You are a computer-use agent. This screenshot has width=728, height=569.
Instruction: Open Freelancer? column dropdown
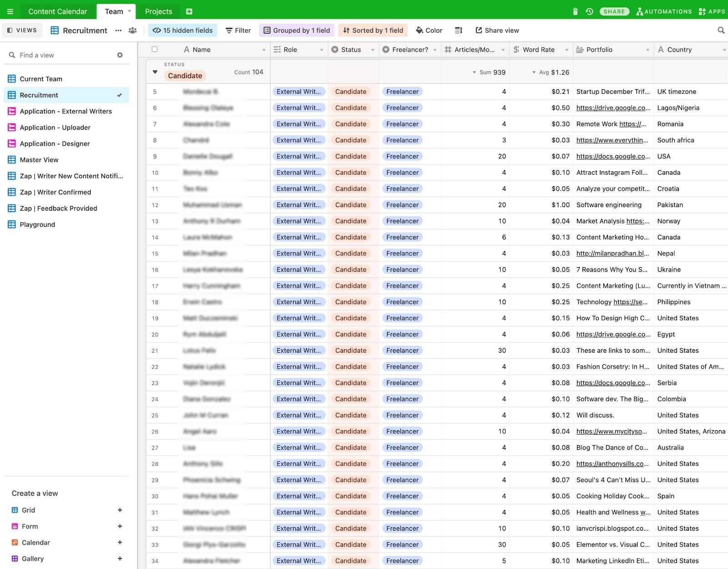pos(435,50)
